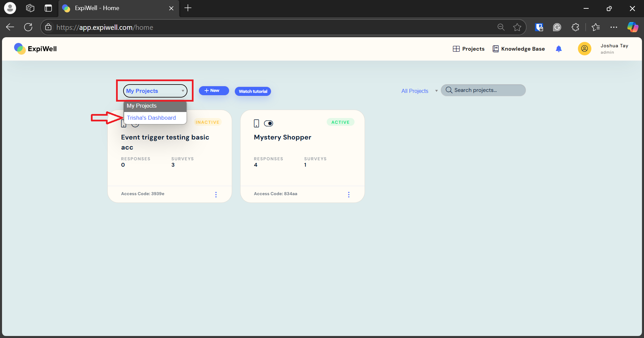This screenshot has width=644, height=338.
Task: Expand the All Projects filter dropdown
Action: point(419,91)
